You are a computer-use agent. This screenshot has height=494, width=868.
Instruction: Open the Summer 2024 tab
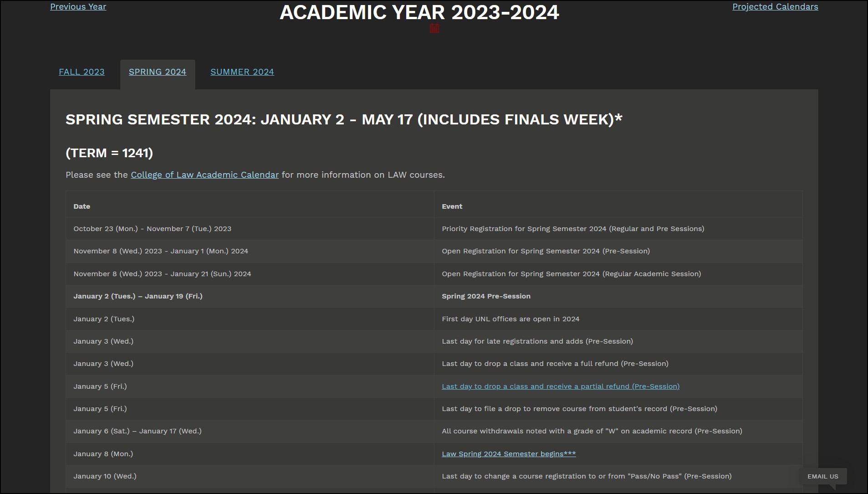tap(242, 72)
